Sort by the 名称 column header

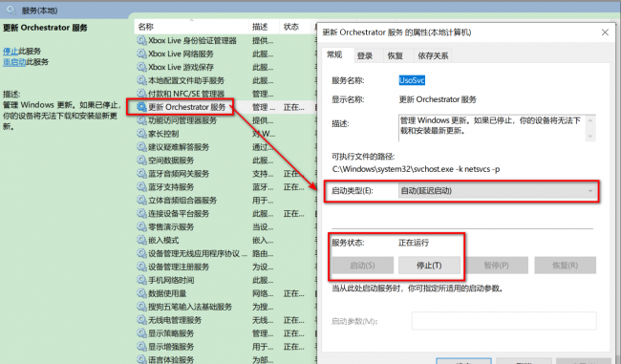click(191, 27)
